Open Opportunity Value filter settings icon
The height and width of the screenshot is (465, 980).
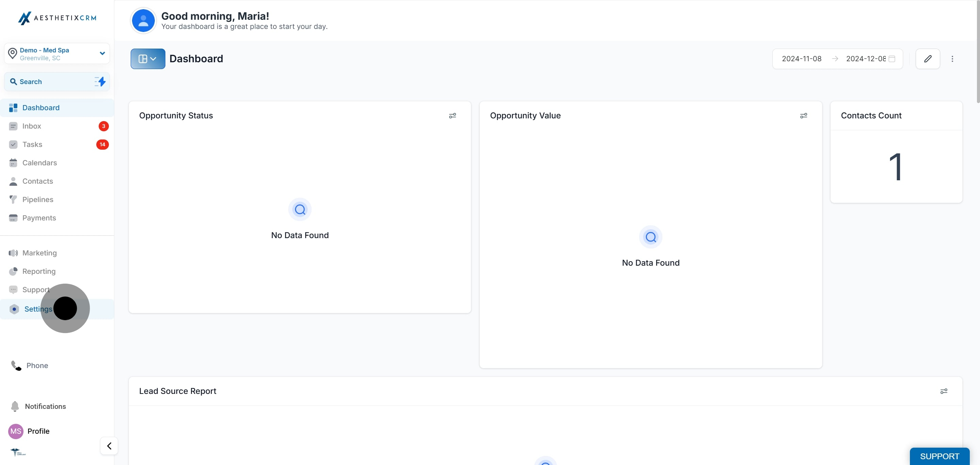point(803,116)
